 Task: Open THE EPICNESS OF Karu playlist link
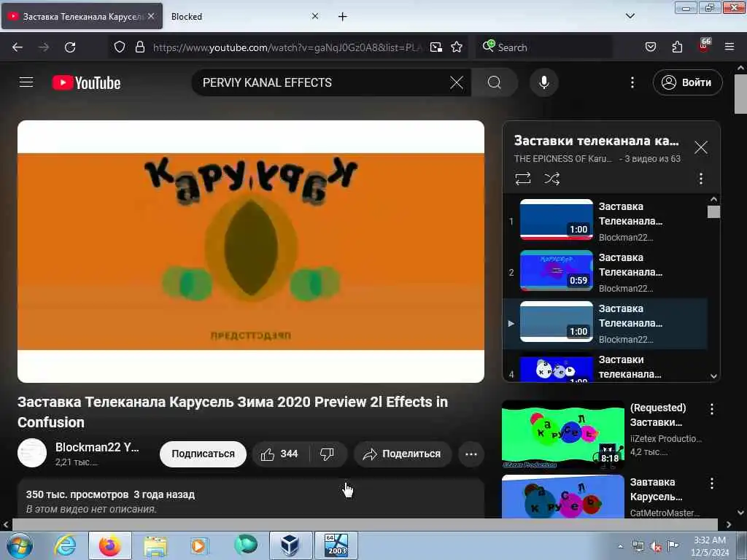pyautogui.click(x=562, y=159)
